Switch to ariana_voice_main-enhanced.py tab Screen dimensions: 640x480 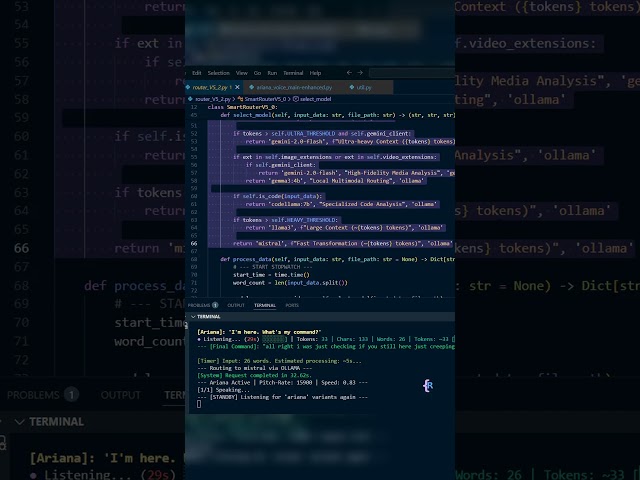pos(294,87)
